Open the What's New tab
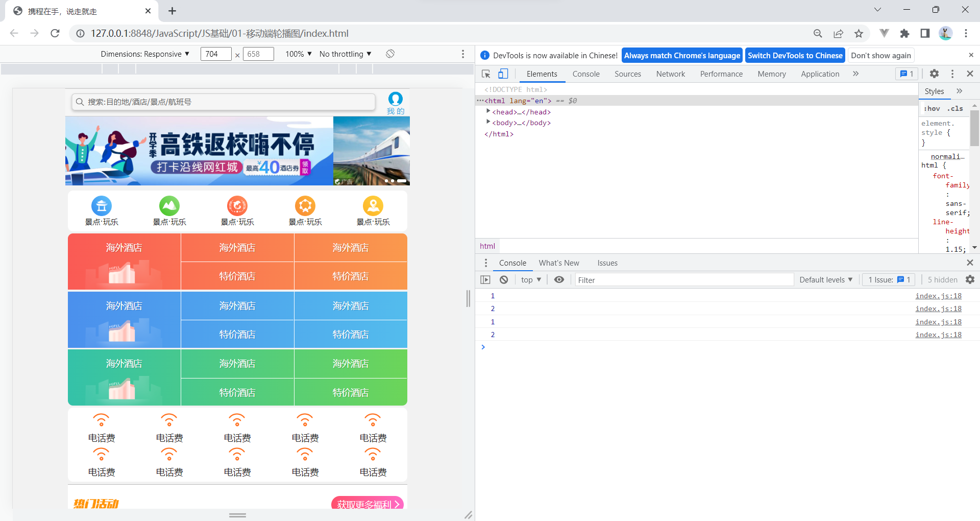Screen dimensions: 980x521 [x=559, y=263]
